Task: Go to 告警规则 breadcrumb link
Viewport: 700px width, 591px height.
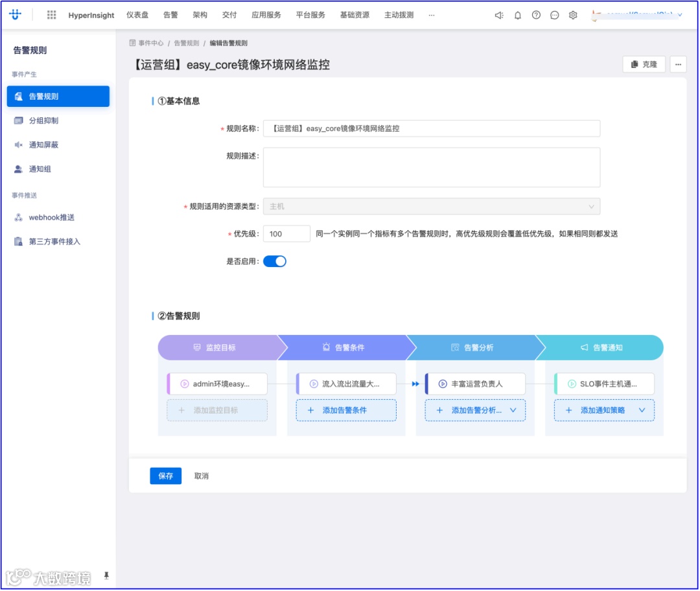Action: [x=187, y=43]
